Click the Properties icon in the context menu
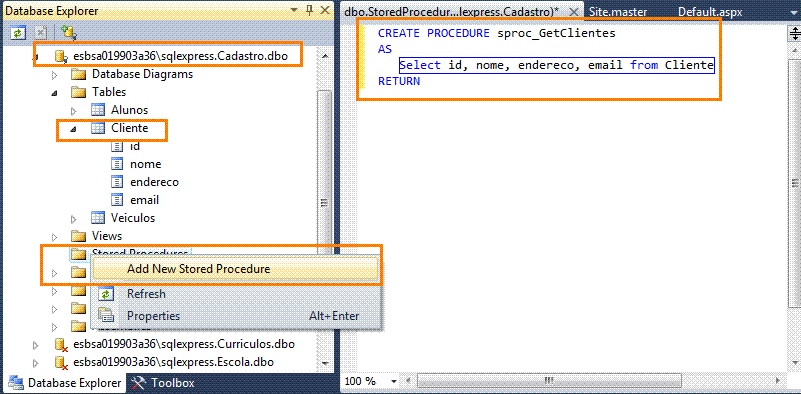This screenshot has width=801, height=394. (106, 316)
